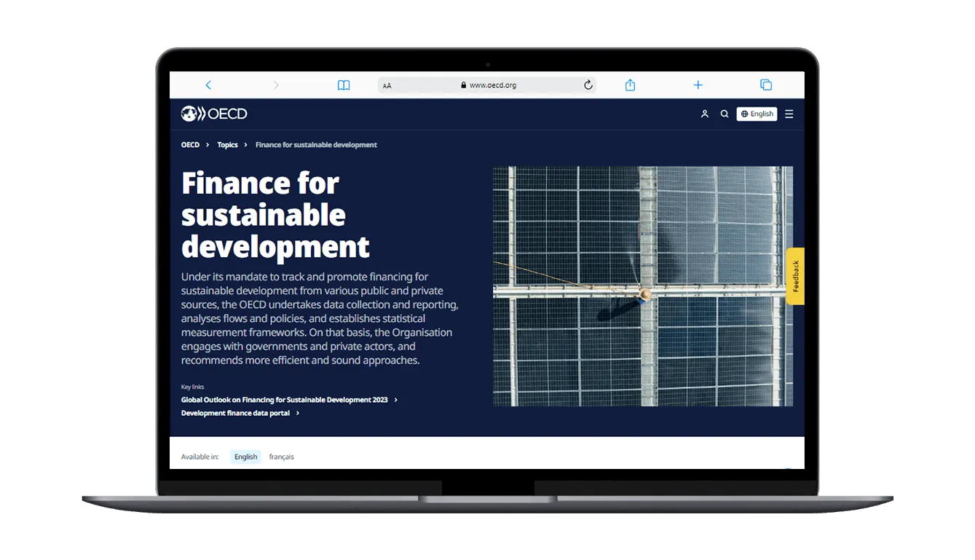Viewport: 975px width, 560px height.
Task: Click the OECD logo
Action: [214, 114]
